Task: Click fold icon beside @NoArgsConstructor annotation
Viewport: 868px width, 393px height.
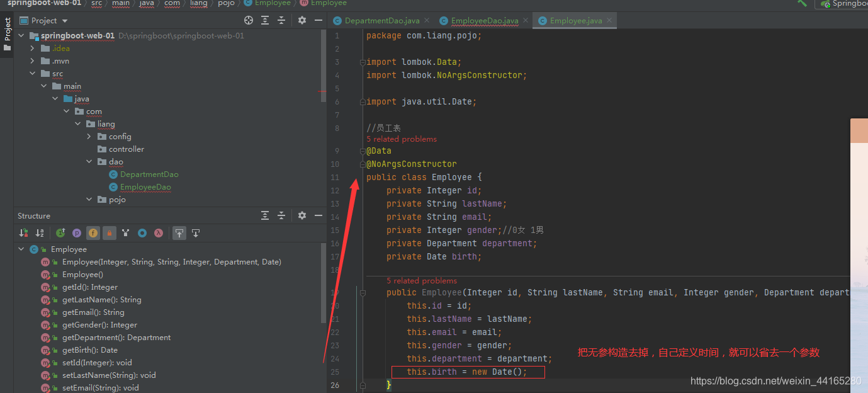Action: click(x=362, y=164)
